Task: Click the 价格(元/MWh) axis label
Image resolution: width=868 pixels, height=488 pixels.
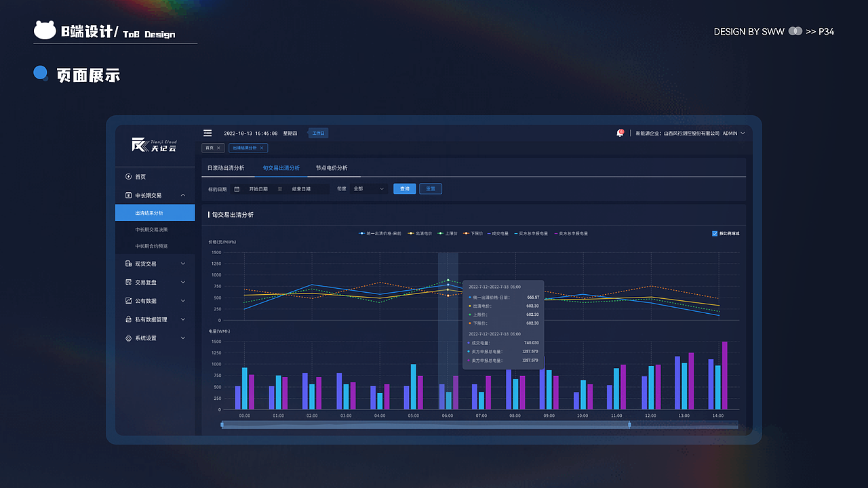Action: click(x=222, y=242)
